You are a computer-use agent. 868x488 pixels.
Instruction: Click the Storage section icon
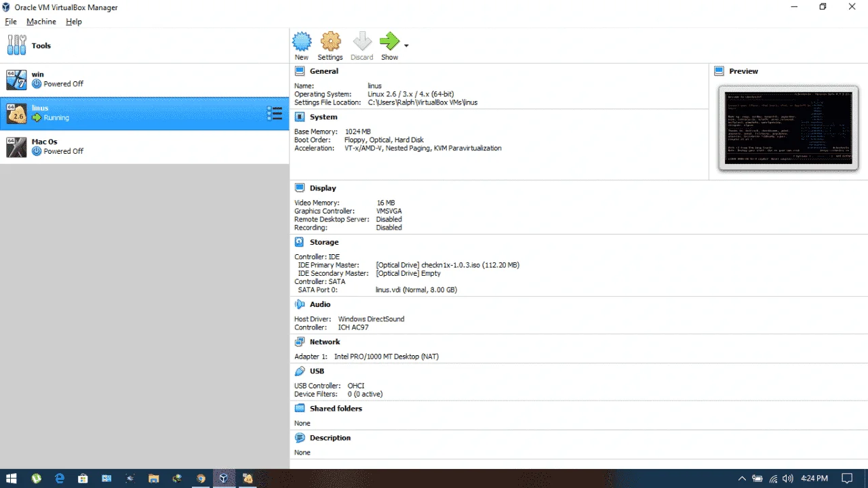300,242
